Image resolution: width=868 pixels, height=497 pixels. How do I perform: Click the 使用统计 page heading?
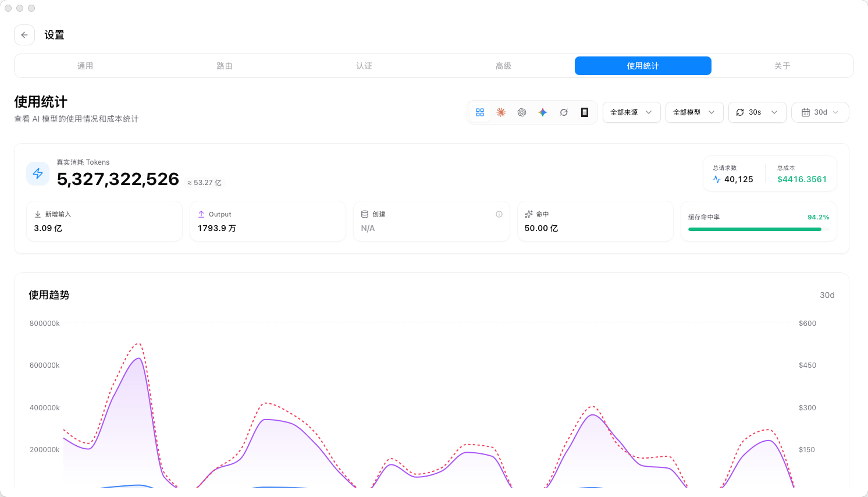tap(41, 102)
